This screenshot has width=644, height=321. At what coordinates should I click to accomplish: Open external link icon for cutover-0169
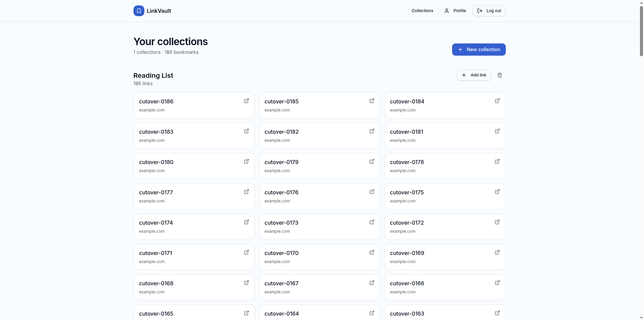pyautogui.click(x=497, y=252)
